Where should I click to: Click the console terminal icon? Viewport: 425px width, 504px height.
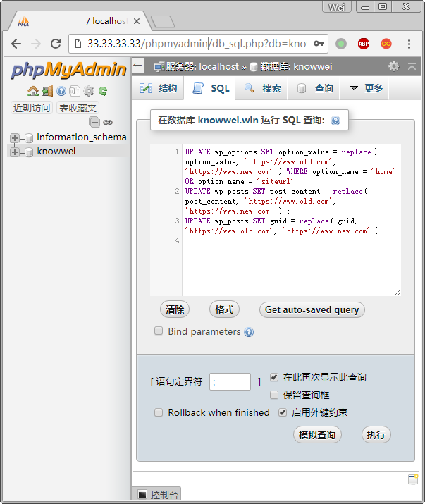(x=142, y=494)
